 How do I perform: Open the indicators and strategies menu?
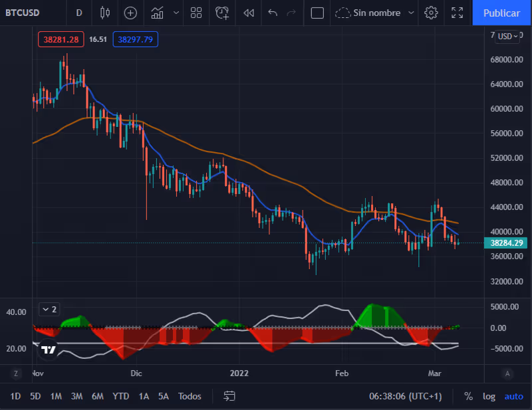[x=157, y=13]
